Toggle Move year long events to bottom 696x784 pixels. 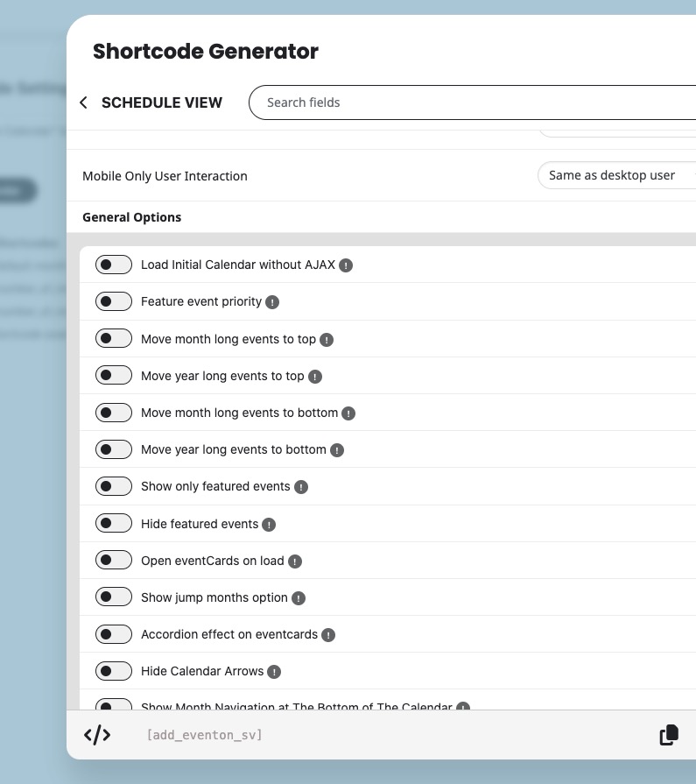(x=114, y=449)
